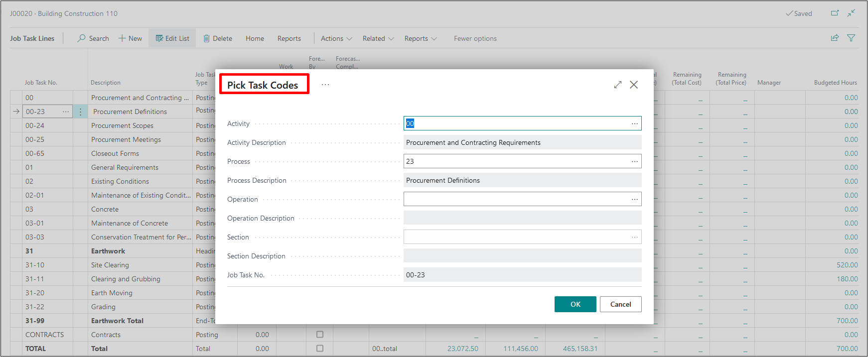868x357 pixels.
Task: Confirm the dialog with OK
Action: coord(575,304)
